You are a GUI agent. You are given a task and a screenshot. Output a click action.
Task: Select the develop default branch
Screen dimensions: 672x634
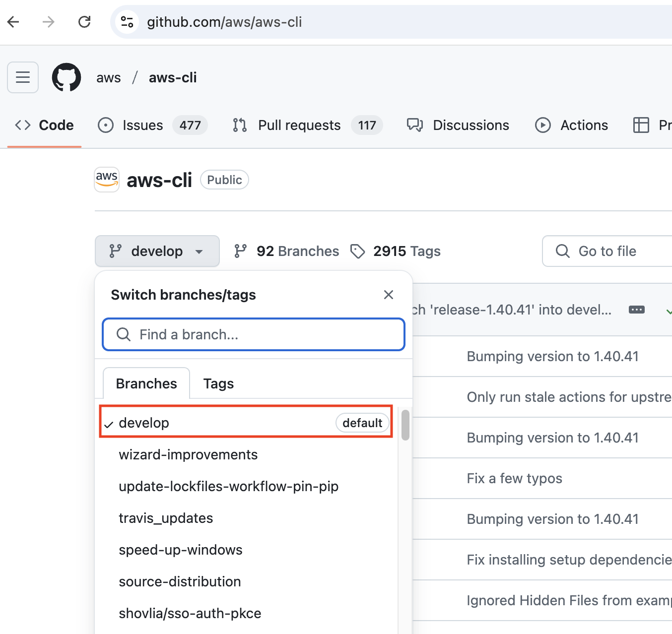point(246,423)
